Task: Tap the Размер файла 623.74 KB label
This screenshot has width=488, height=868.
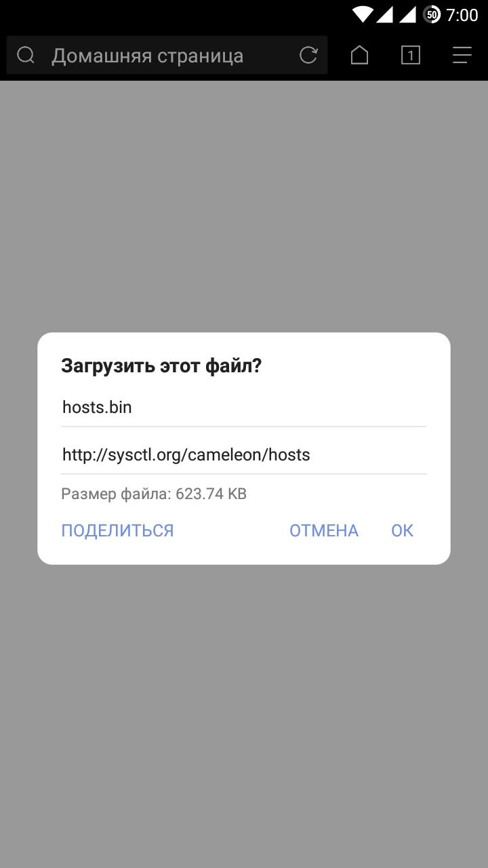Action: click(154, 494)
